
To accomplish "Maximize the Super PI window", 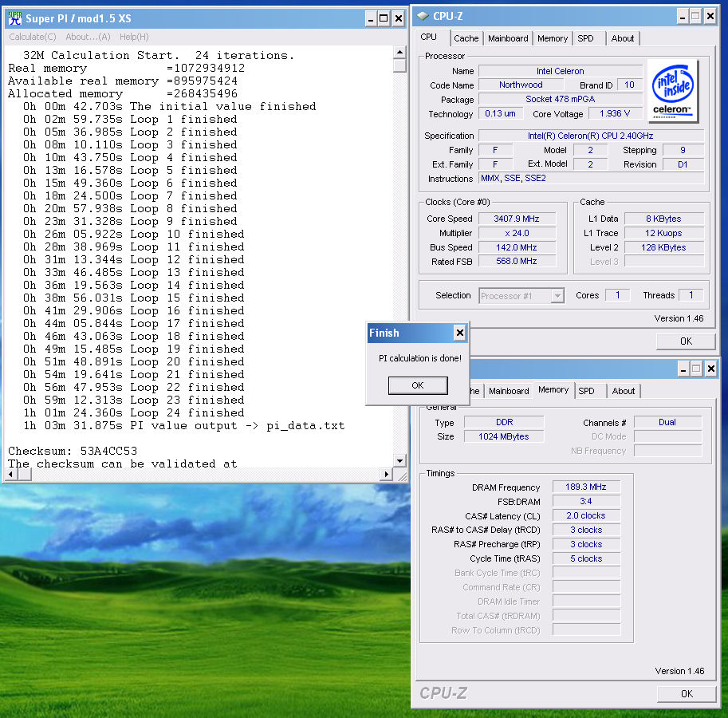I will [384, 18].
